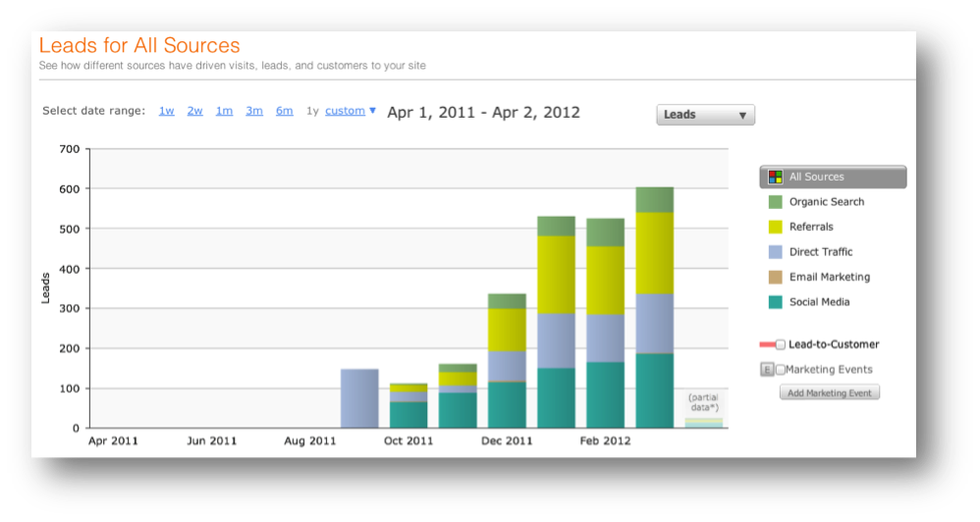The height and width of the screenshot is (522, 980).
Task: Click the Add Marketing Event button
Action: pyautogui.click(x=830, y=392)
